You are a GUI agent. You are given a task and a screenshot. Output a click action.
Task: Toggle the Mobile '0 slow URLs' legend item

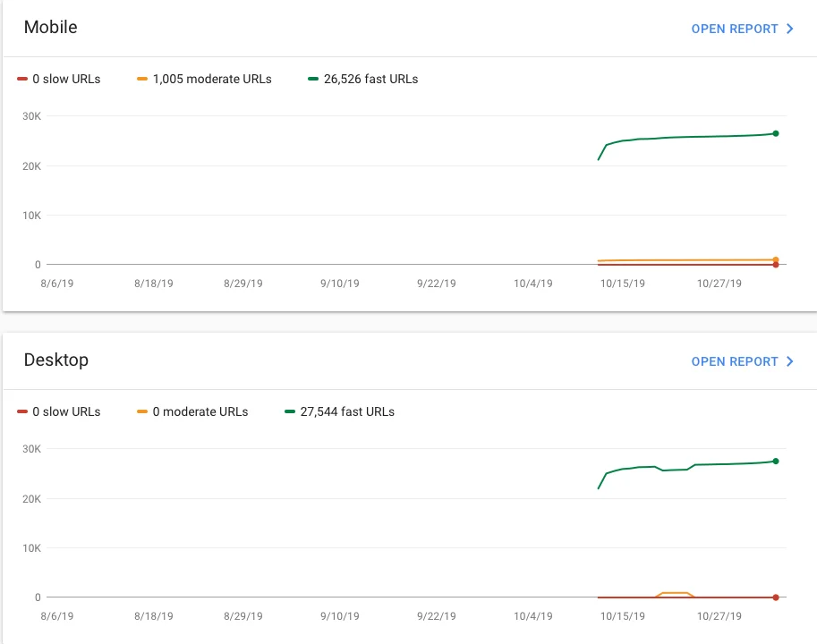[59, 79]
